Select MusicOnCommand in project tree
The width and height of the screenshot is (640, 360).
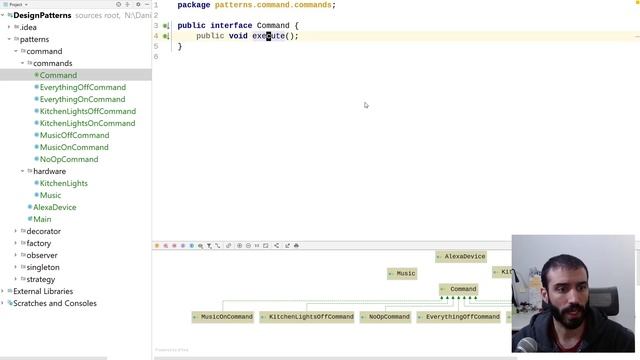pyautogui.click(x=74, y=147)
